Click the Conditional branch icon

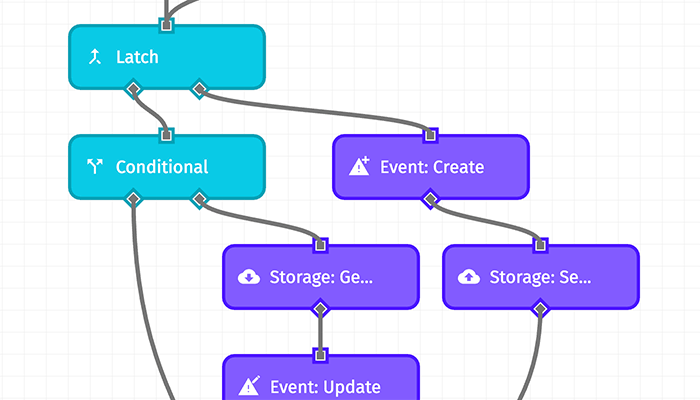(95, 167)
